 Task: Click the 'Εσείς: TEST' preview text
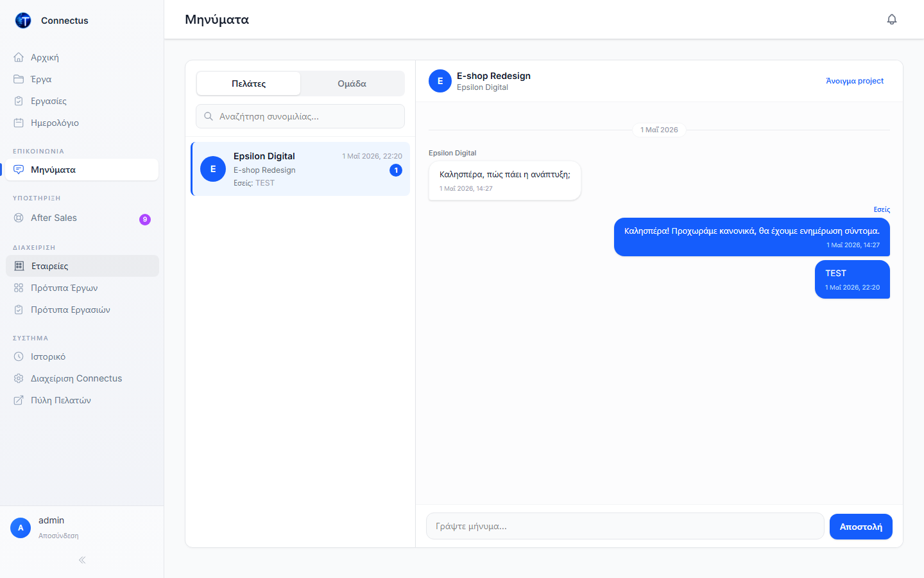[x=254, y=183]
